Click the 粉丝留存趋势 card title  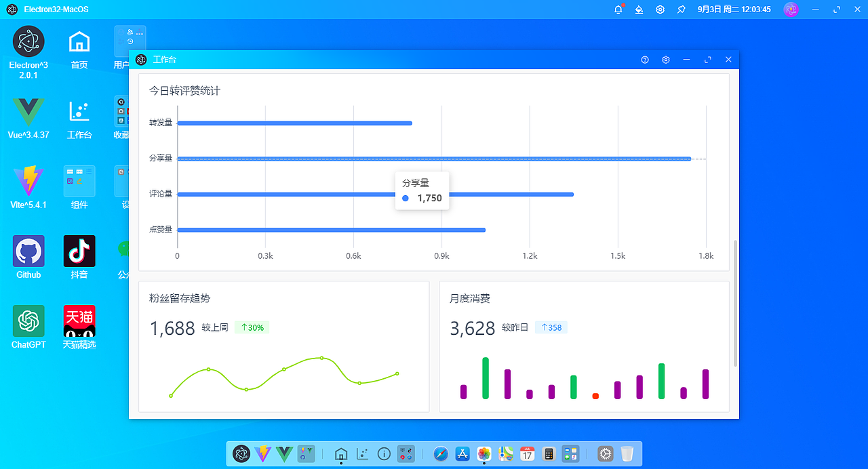180,298
